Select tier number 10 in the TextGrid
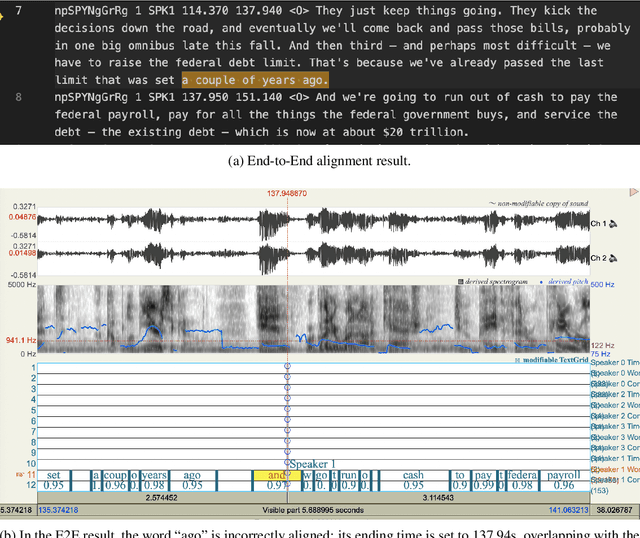Screen dimensions: 640x538 [x=31, y=464]
